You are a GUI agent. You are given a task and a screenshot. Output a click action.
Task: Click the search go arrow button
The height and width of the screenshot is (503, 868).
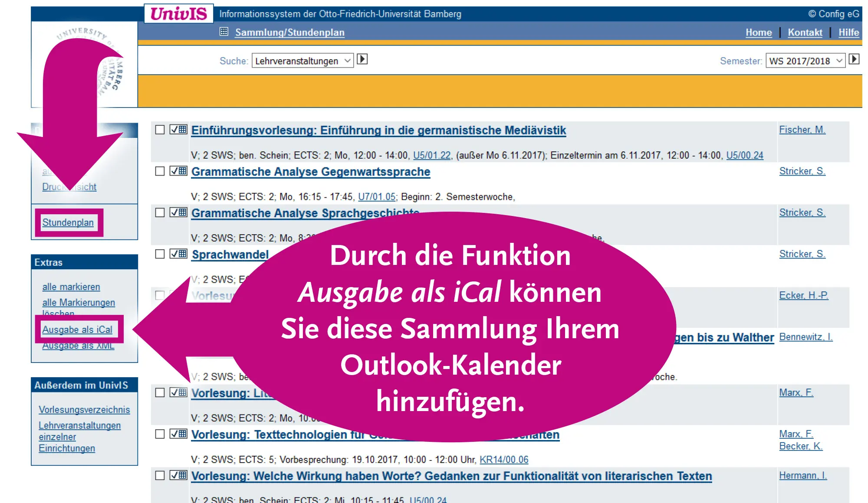pyautogui.click(x=362, y=59)
